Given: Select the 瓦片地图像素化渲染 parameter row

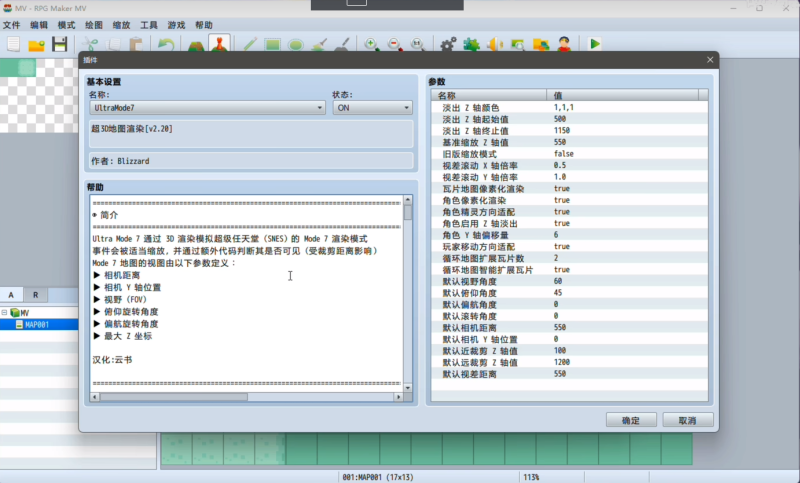Looking at the screenshot, I should pos(569,189).
